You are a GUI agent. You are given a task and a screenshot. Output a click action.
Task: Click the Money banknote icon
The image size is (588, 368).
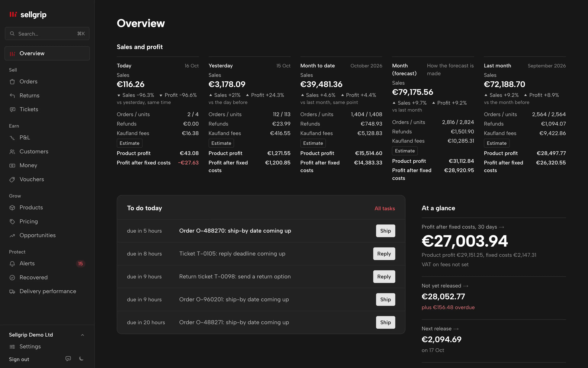point(12,166)
